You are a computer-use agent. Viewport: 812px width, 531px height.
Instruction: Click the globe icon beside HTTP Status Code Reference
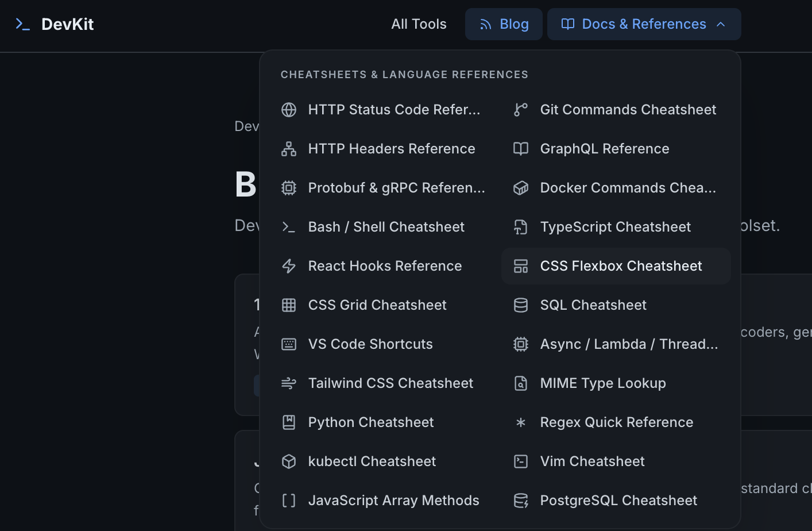pyautogui.click(x=289, y=110)
